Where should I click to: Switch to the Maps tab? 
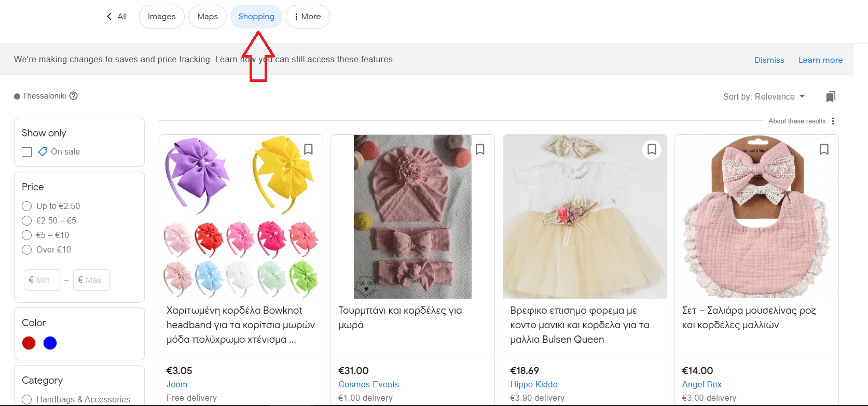coord(208,17)
